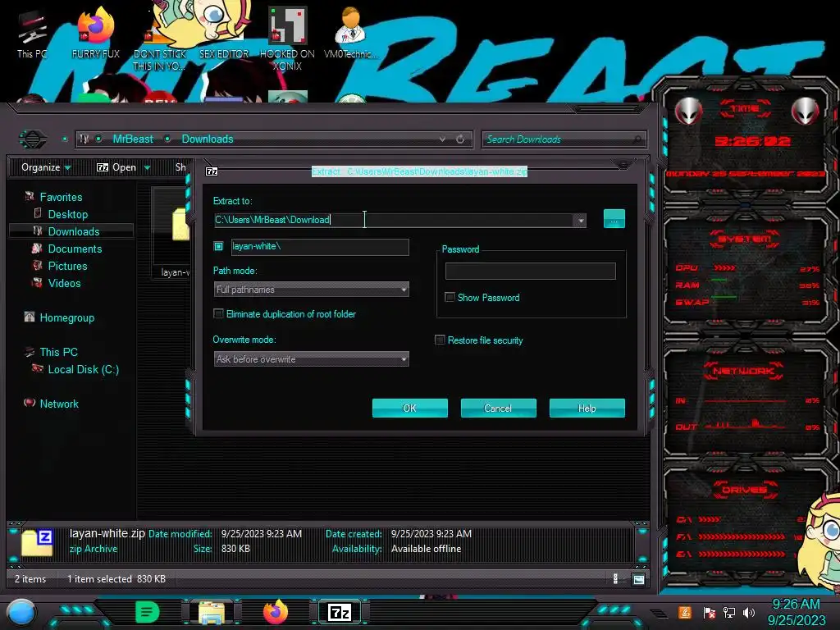Click the layan-white.zip archive icon in details pane
The image size is (840, 630).
pos(37,542)
